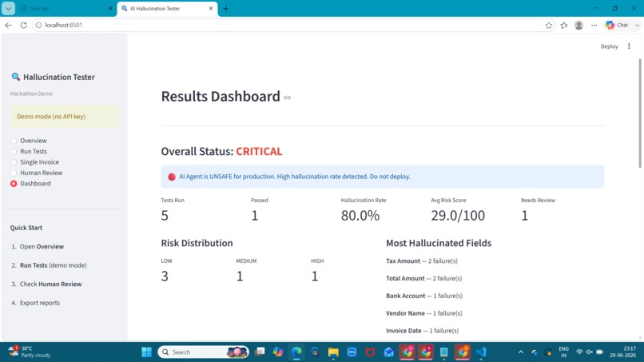Open the Wi-Fi network tray icon

pos(579,352)
